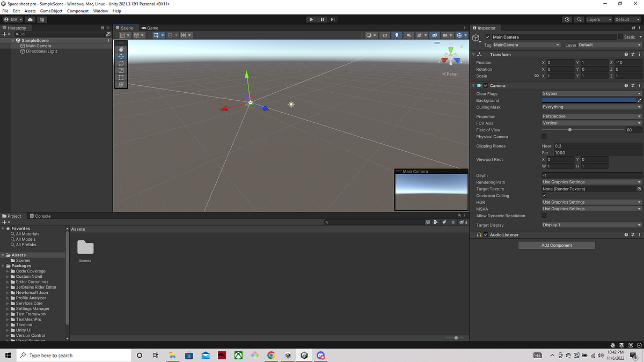Select the Scale tool
Viewport: 644px width, 362px height.
121,70
